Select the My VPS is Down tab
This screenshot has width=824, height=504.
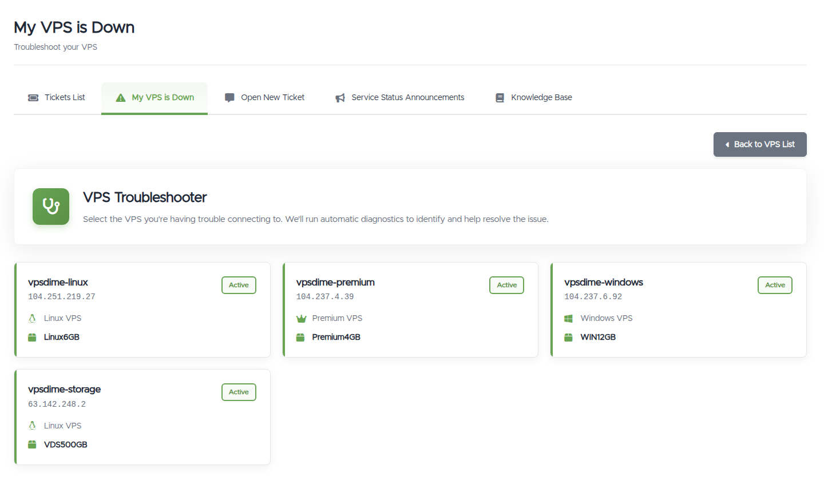coord(154,98)
